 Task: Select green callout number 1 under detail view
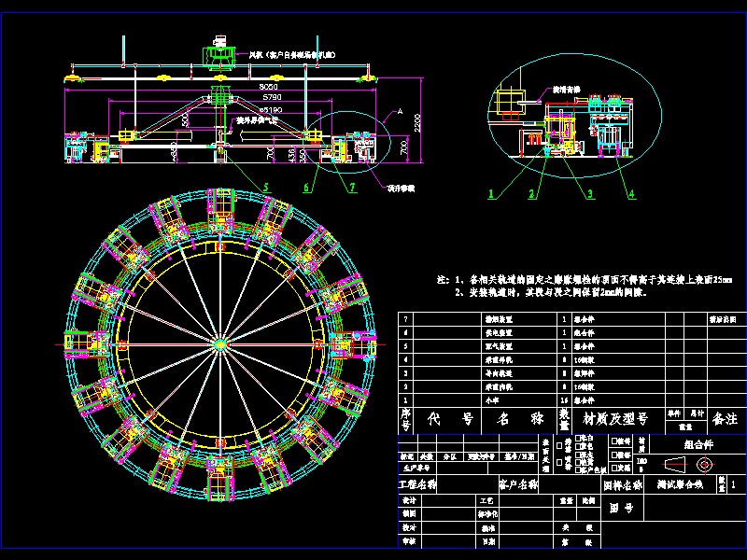pyautogui.click(x=491, y=194)
